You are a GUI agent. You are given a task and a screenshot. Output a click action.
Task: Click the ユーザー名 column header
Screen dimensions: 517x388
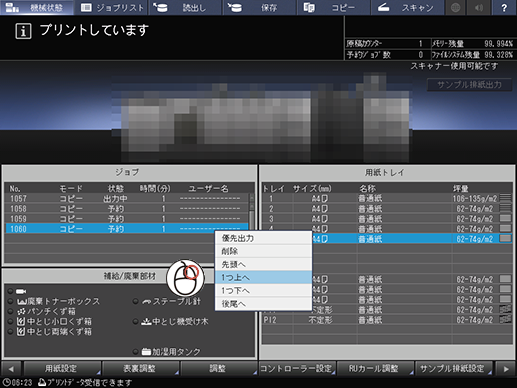click(209, 189)
